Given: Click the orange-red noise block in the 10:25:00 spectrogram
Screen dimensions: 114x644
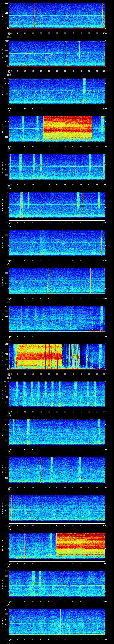Looking at the screenshot, I should (x=39, y=356).
